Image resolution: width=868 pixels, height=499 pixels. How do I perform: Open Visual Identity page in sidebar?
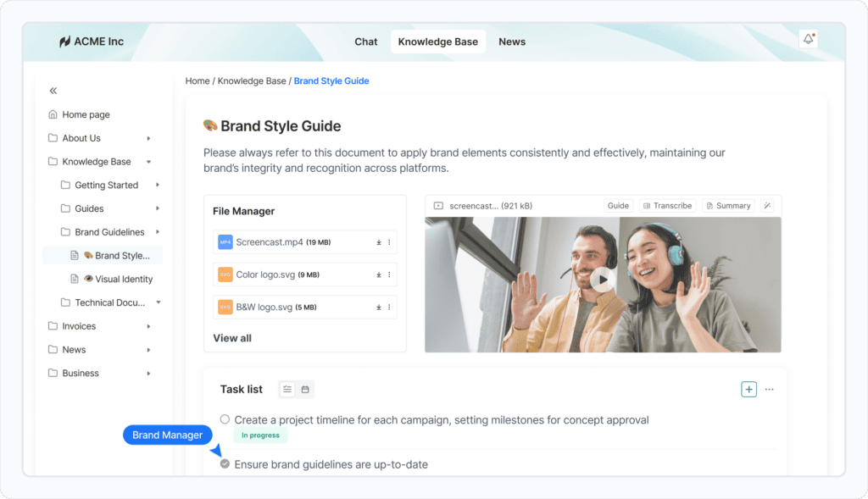(x=124, y=279)
